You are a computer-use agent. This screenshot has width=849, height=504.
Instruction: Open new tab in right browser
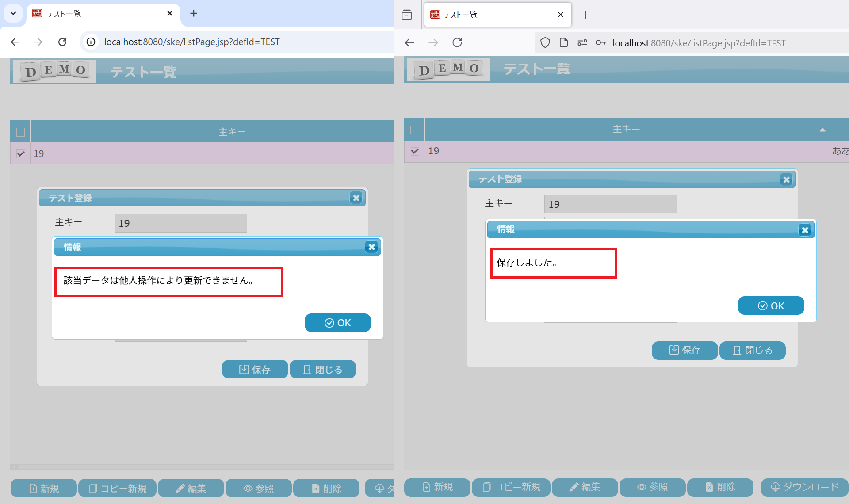585,15
